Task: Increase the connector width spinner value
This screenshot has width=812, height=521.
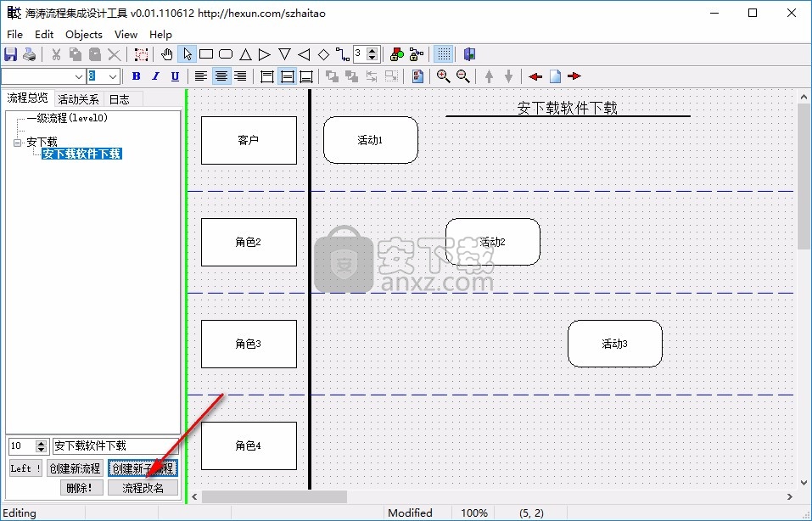Action: (x=372, y=50)
